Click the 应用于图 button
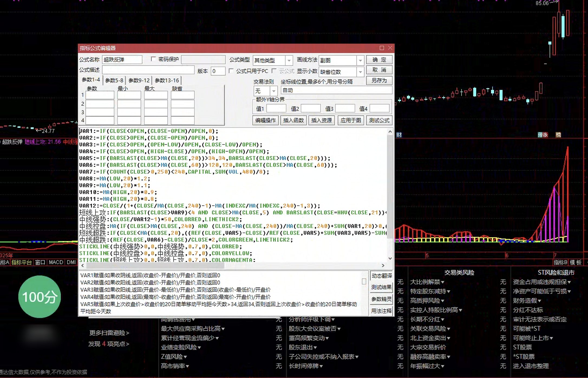This screenshot has height=378, width=588. 351,120
